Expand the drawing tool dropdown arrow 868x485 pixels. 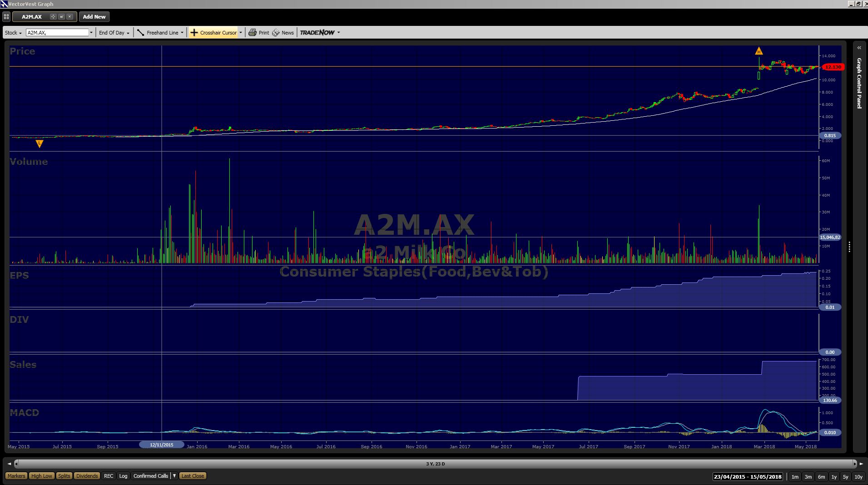click(x=182, y=33)
